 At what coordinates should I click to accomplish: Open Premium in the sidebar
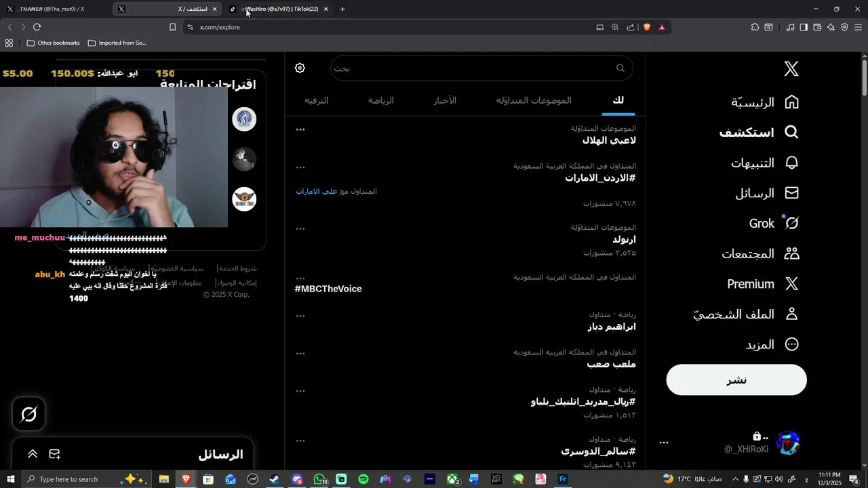click(x=763, y=284)
